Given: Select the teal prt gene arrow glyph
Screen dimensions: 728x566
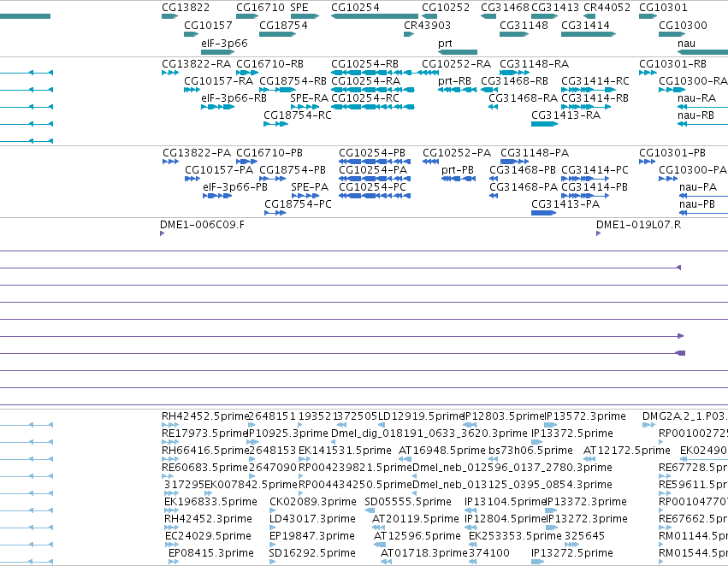Looking at the screenshot, I should click(x=458, y=52).
